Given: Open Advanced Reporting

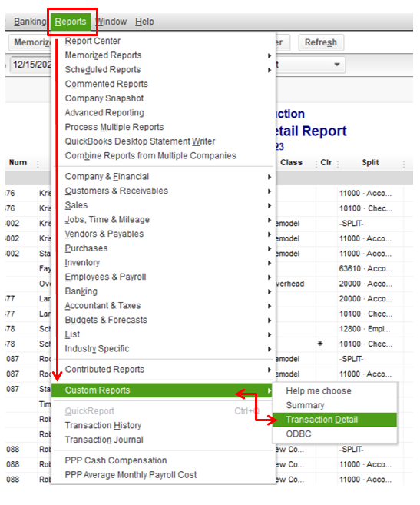Looking at the screenshot, I should [x=164, y=113].
